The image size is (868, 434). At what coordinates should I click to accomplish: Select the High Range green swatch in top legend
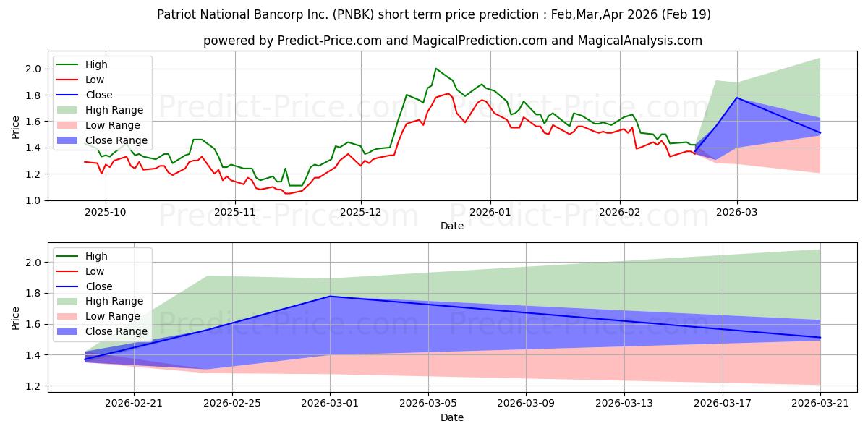point(69,110)
